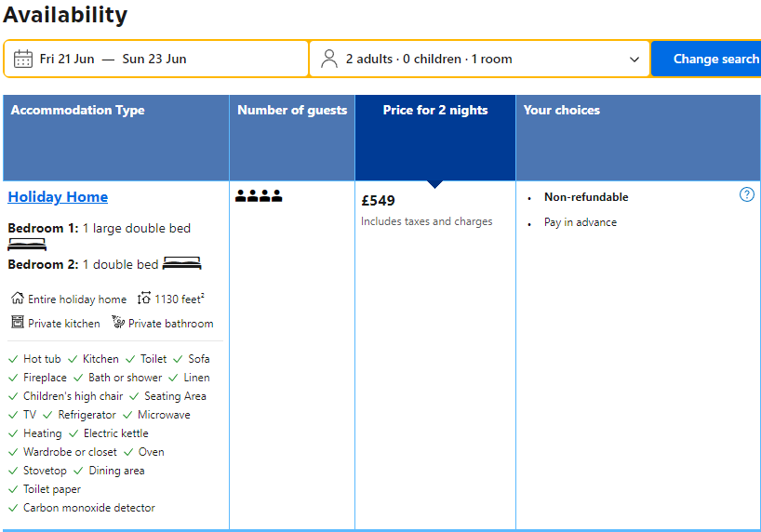Image resolution: width=761 pixels, height=532 pixels.
Task: Select the Price for 2 nights column header
Action: coord(434,110)
